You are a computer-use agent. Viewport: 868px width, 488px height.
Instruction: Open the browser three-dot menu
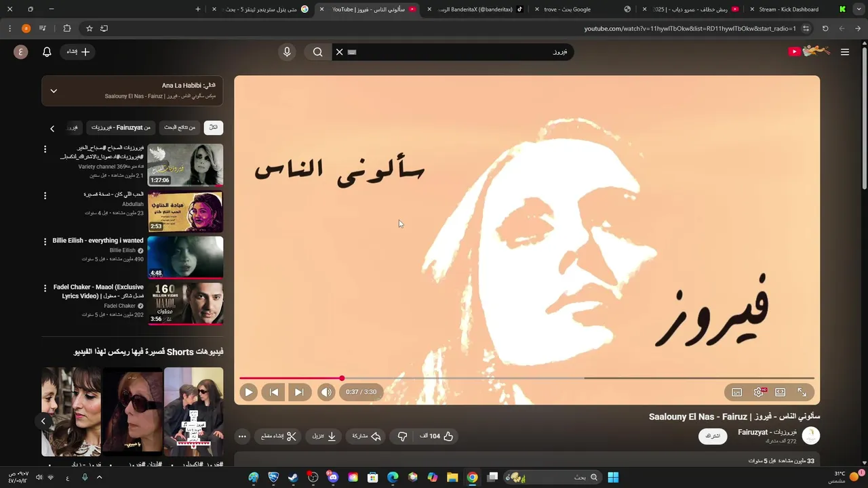point(9,28)
